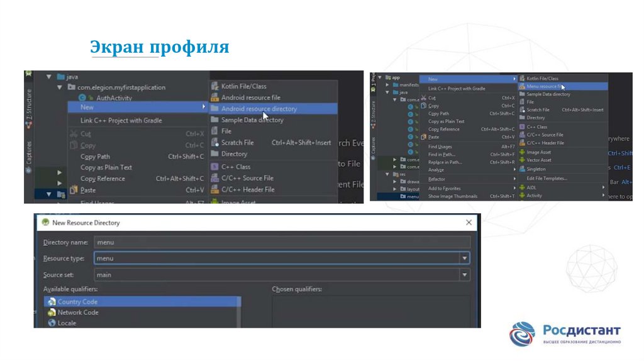
Task: Collapse the com.elegion.myfirstapplication package
Action: [60, 87]
